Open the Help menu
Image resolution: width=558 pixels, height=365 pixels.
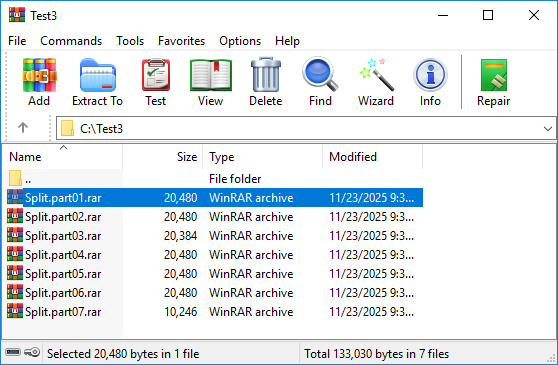click(x=287, y=41)
